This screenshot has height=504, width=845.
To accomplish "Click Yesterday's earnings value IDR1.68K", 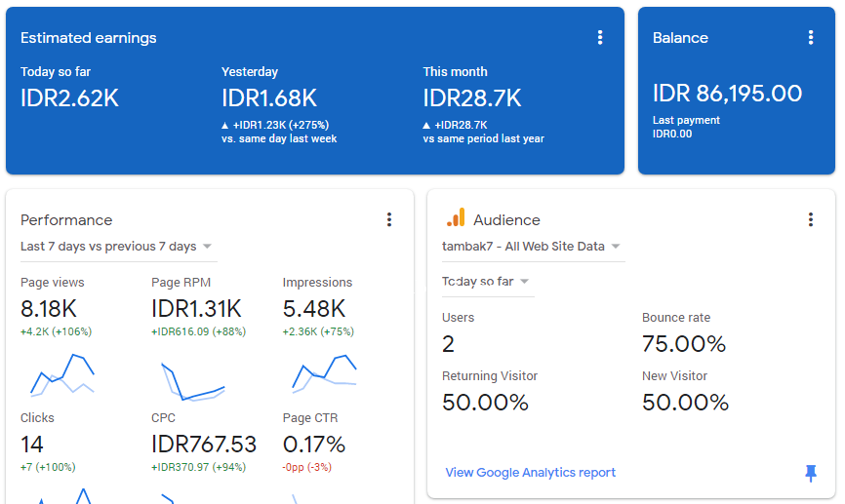I will pos(268,98).
